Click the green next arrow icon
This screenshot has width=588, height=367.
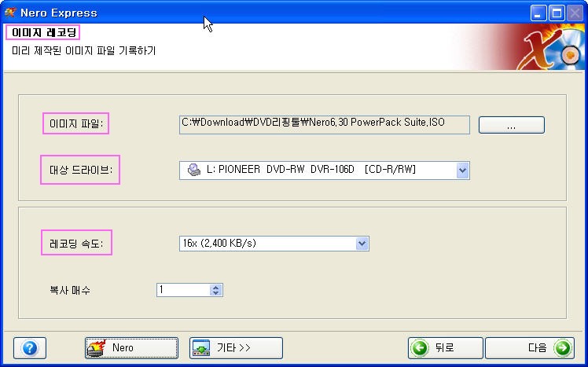563,348
